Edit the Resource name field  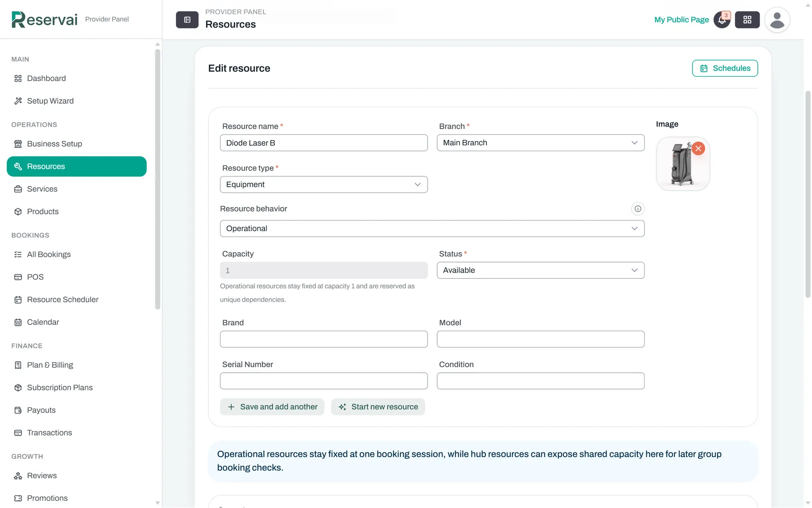(x=323, y=143)
